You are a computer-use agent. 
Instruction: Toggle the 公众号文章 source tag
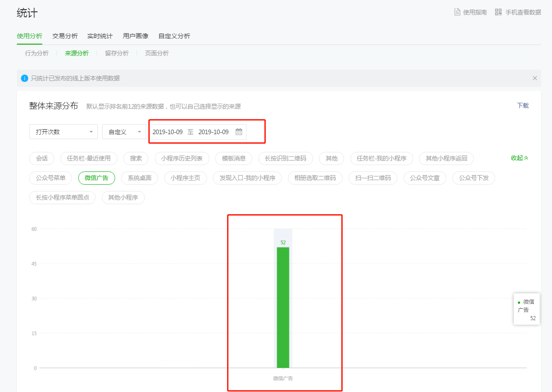[425, 178]
